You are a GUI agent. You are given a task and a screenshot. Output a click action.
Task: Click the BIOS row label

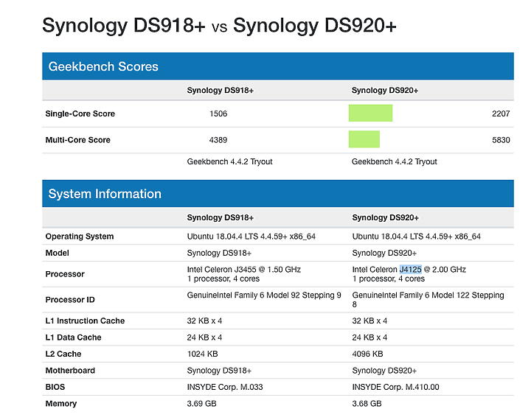[x=55, y=387]
